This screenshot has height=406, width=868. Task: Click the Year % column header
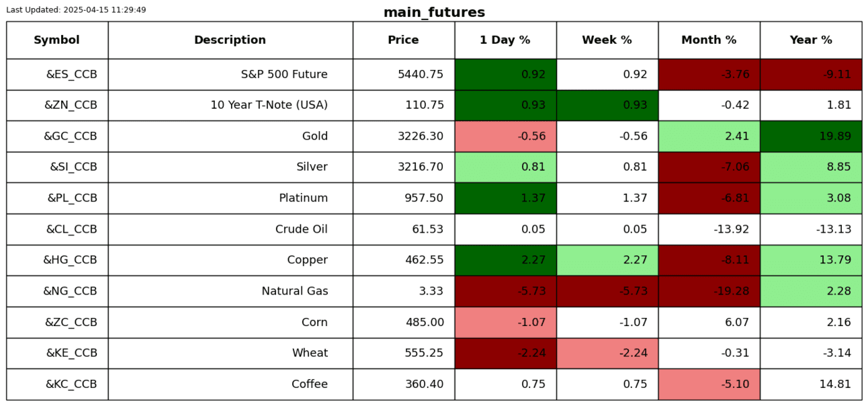[811, 40]
